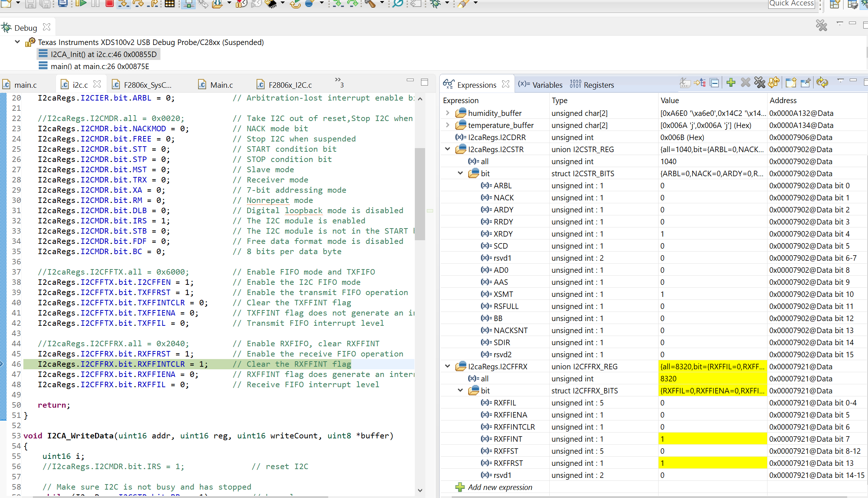
Task: Click the blue monitor toolbar icon
Action: (x=63, y=3)
